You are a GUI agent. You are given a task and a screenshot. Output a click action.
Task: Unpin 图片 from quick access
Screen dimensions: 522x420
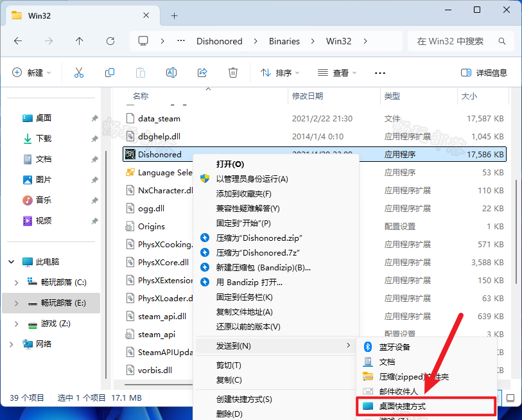[x=95, y=180]
